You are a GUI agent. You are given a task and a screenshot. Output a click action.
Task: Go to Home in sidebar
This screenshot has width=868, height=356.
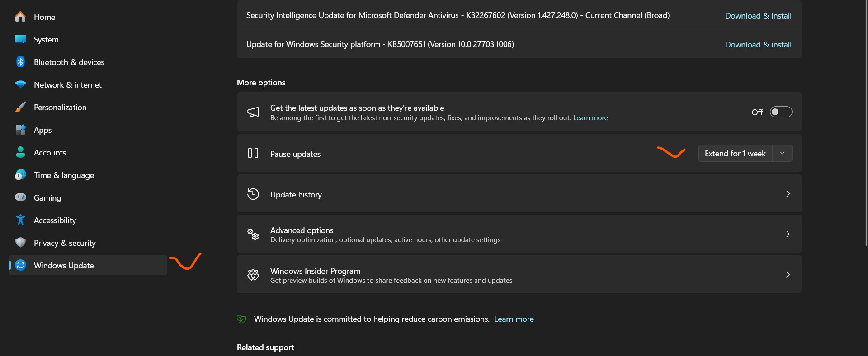tap(88, 17)
